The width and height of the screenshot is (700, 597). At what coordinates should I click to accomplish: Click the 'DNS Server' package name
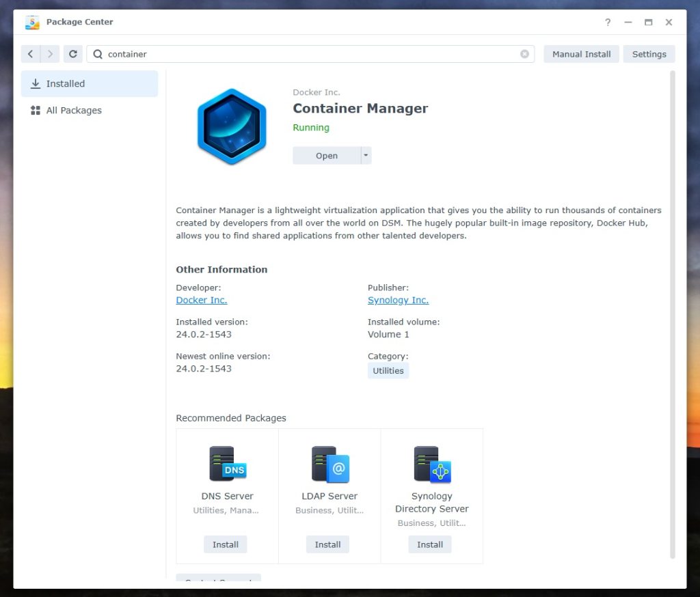[x=227, y=496]
